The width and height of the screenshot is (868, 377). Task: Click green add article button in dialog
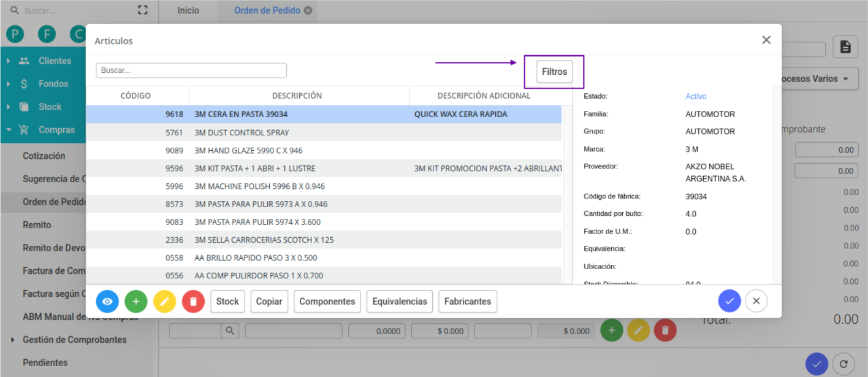(x=136, y=302)
